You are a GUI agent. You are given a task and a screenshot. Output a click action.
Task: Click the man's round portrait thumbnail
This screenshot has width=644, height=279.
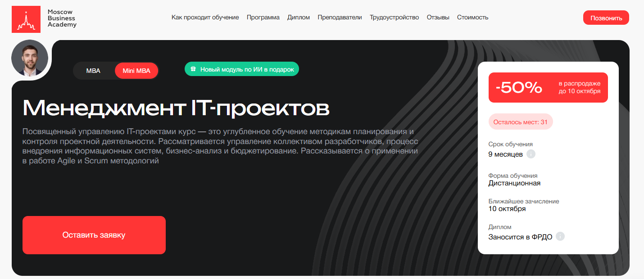coord(30,58)
